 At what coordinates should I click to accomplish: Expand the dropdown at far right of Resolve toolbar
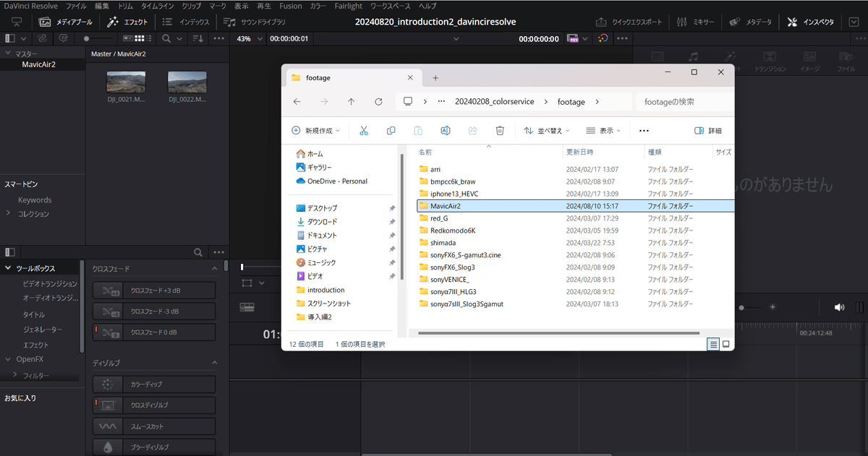[854, 22]
